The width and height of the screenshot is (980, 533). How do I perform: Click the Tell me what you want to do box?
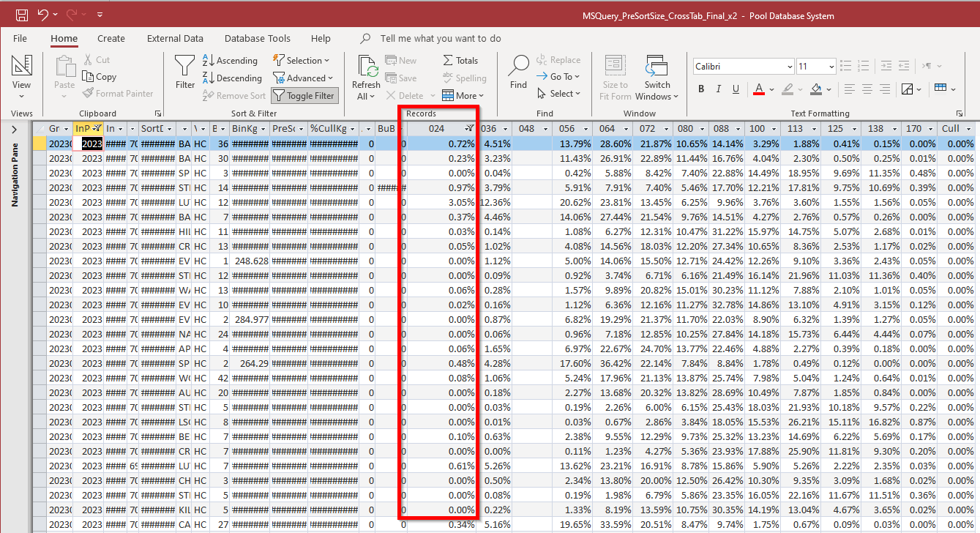pos(441,38)
